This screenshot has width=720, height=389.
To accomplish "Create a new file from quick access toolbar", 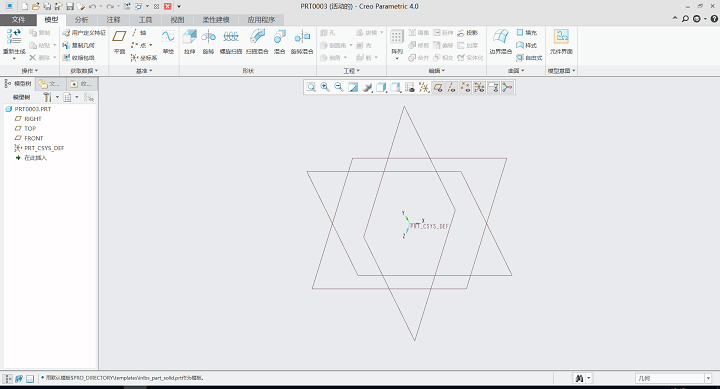I will tap(25, 6).
